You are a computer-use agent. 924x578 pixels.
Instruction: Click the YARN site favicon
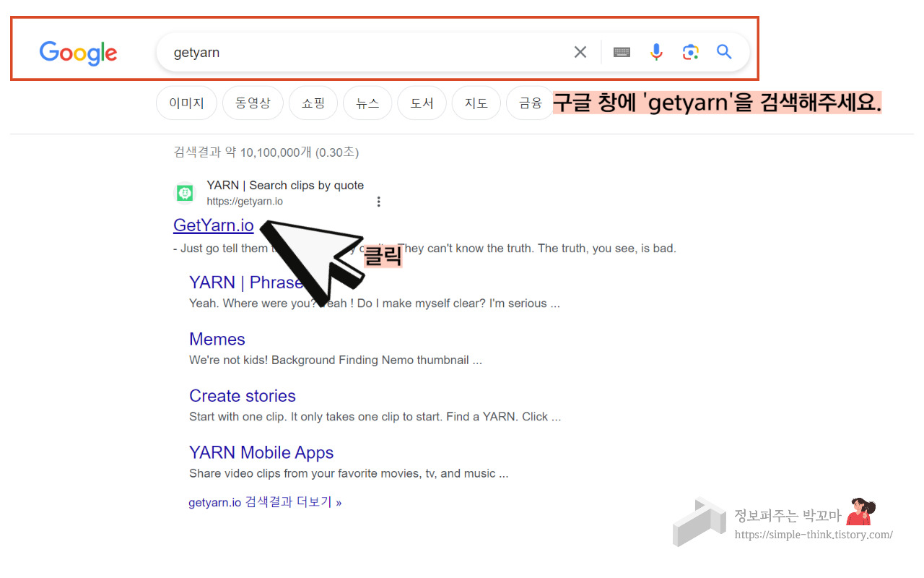coord(185,193)
